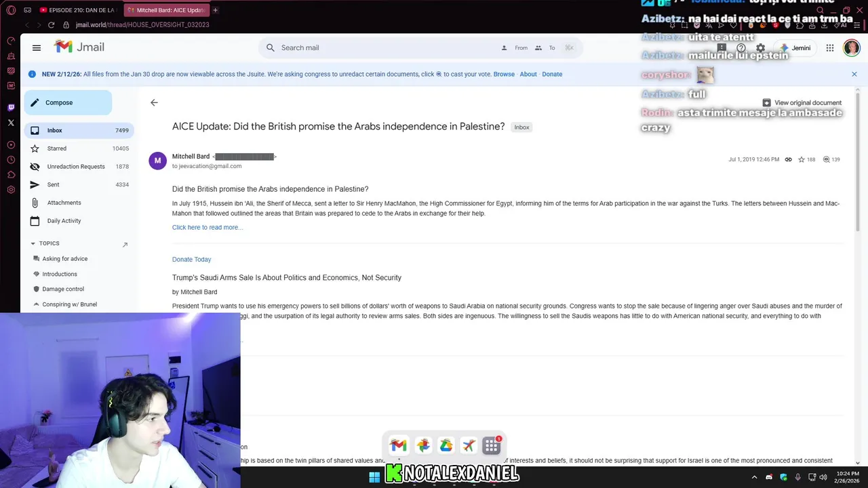
Task: Open the pinwheel photos app in the dock
Action: click(x=422, y=445)
